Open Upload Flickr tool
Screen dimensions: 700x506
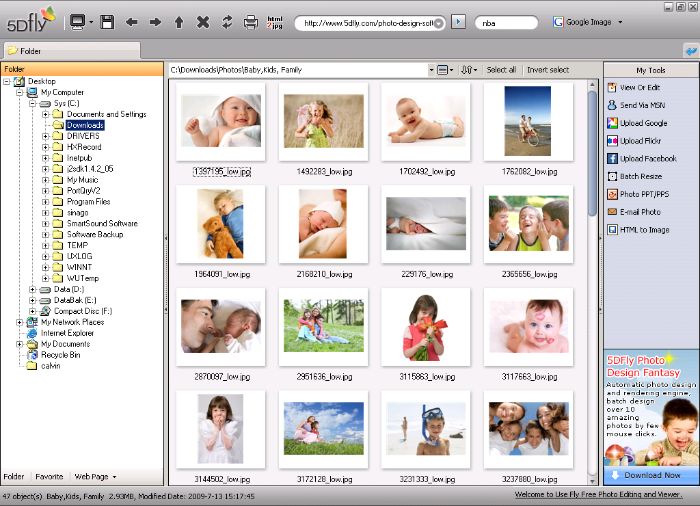click(640, 141)
